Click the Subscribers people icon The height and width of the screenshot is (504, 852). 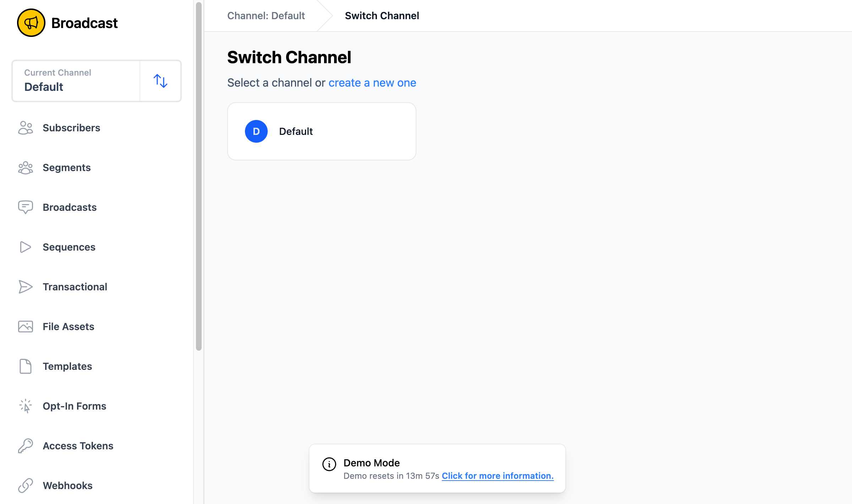(26, 128)
